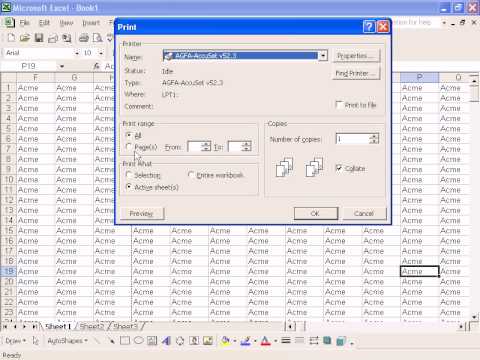This screenshot has height=360, width=480.
Task: Open the Line Color dropdown arrow
Action: (255, 341)
